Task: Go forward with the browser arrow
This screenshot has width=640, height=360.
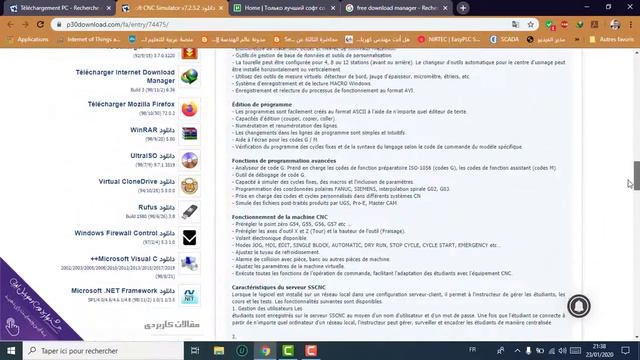Action: tap(25, 24)
